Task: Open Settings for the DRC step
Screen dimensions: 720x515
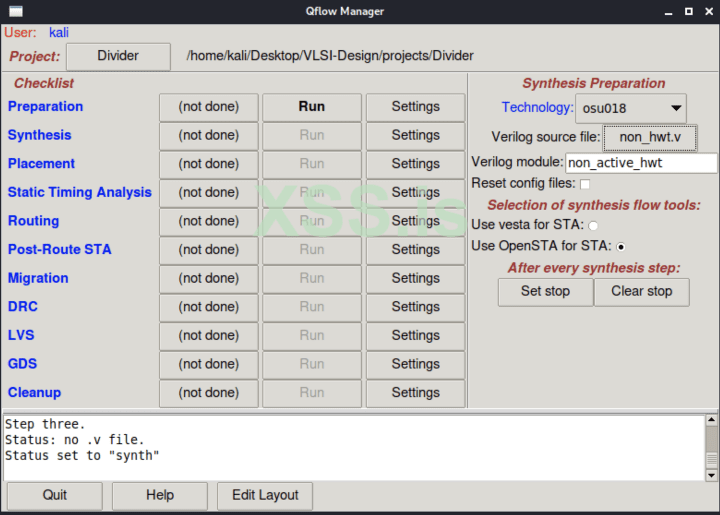Action: 415,307
